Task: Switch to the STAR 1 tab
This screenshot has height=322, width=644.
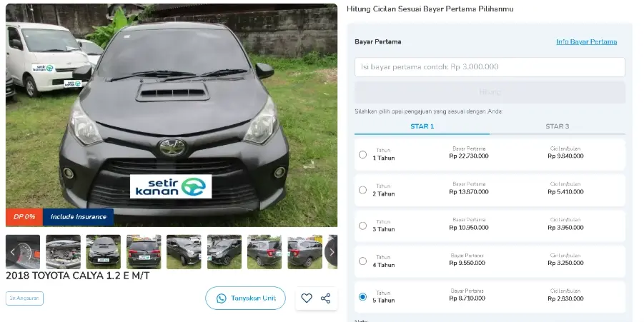Action: tap(422, 126)
